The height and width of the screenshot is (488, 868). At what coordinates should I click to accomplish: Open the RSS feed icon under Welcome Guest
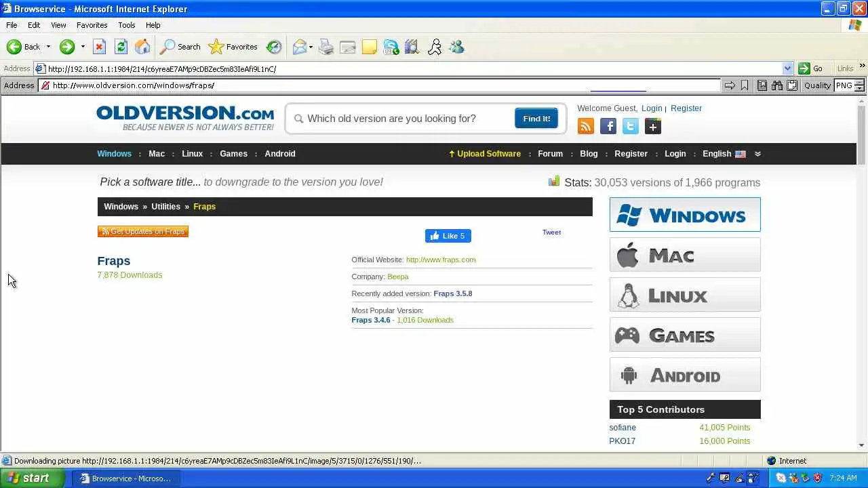coord(586,126)
